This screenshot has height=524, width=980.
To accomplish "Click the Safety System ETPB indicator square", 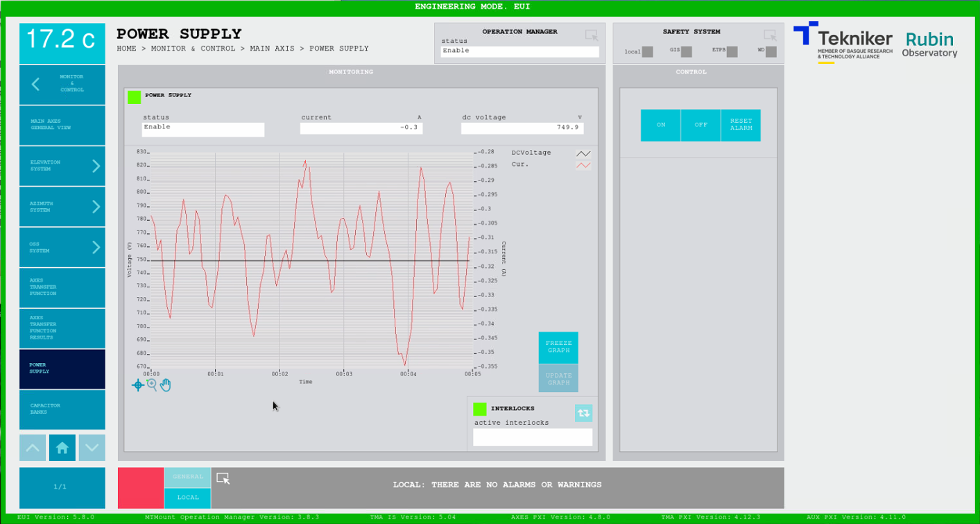I will [732, 51].
